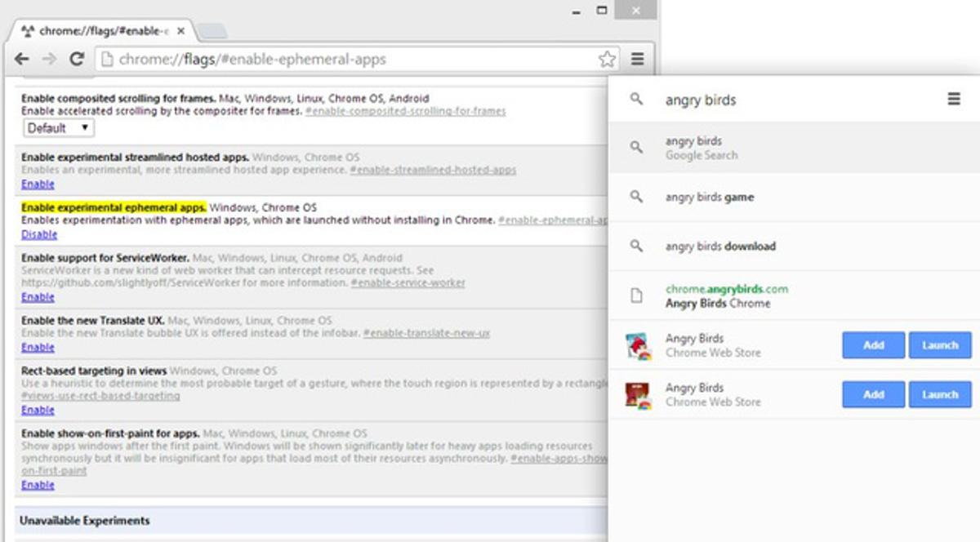Select the 'angry birds game' suggestion
The width and height of the screenshot is (980, 542).
709,198
